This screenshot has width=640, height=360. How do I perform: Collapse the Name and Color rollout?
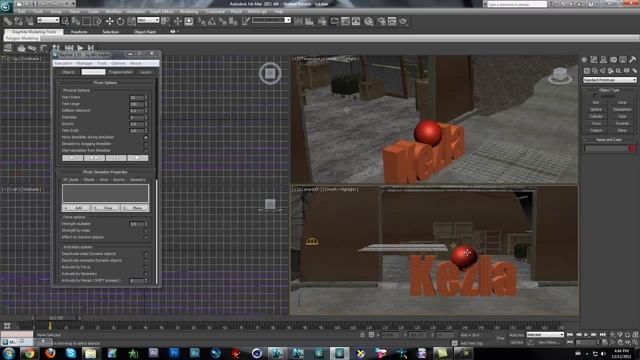[x=609, y=140]
